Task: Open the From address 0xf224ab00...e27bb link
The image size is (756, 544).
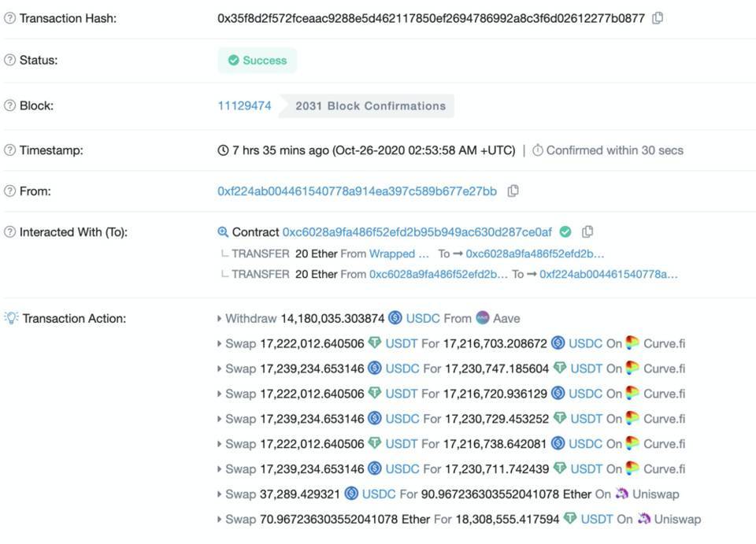Action: tap(357, 191)
